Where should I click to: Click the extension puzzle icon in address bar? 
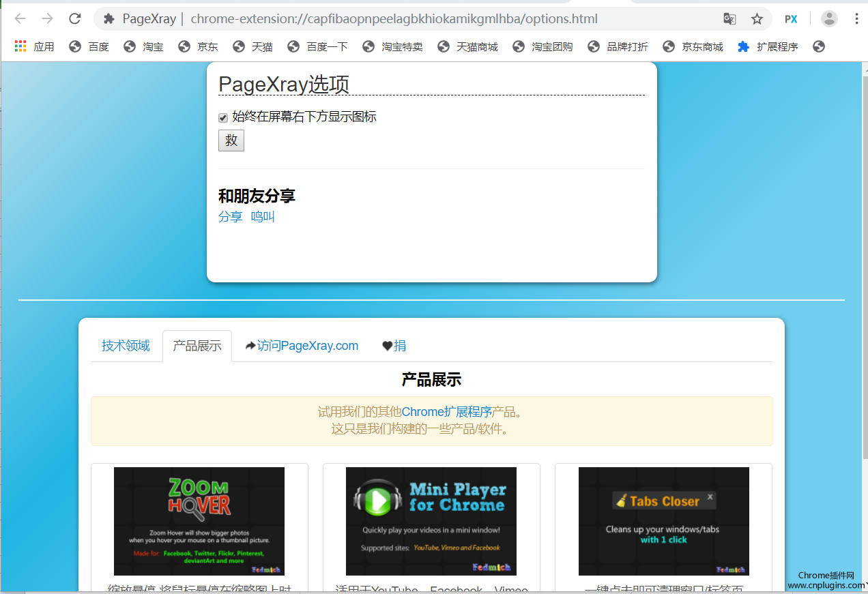(x=108, y=19)
